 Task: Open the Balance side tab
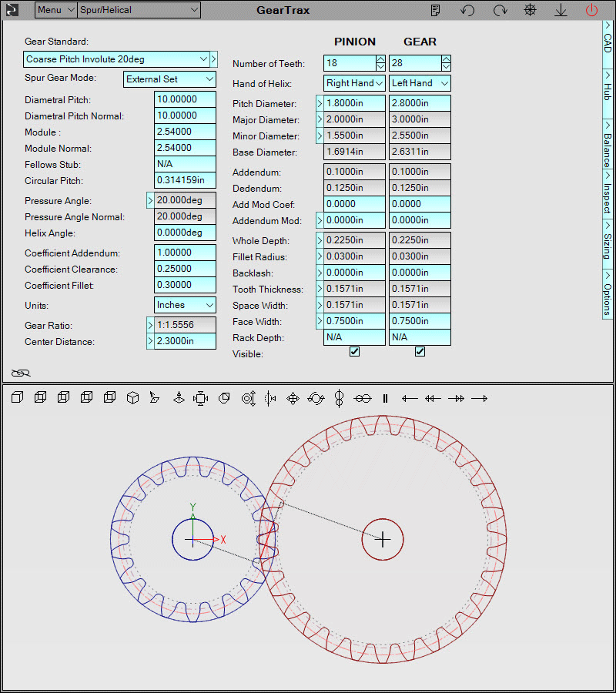pos(608,143)
